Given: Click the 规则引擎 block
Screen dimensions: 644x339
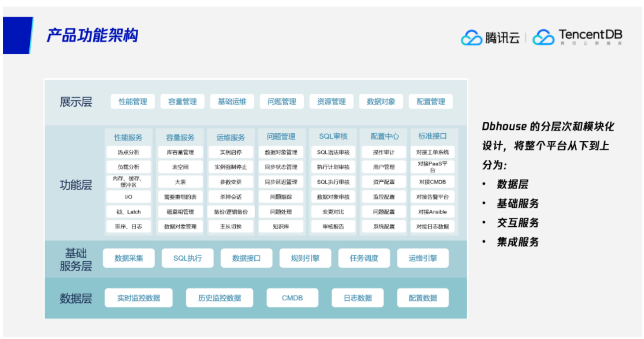Looking at the screenshot, I should click(x=305, y=258).
